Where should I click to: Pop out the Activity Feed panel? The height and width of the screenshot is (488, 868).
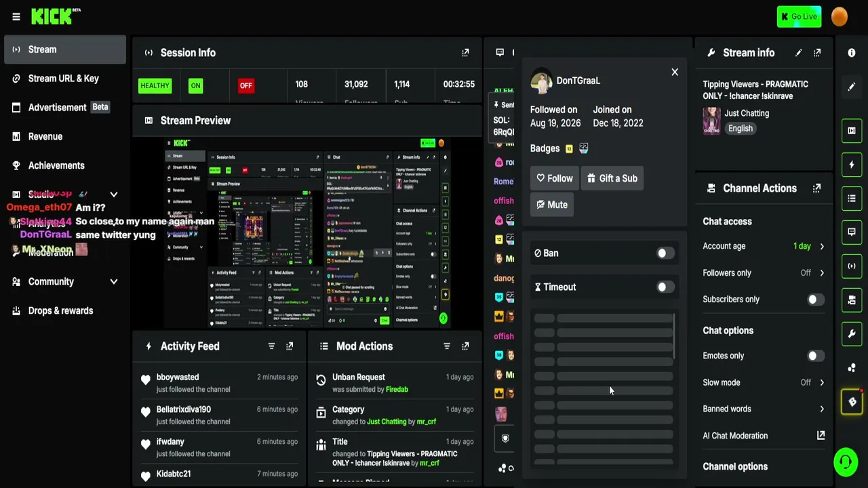click(290, 346)
